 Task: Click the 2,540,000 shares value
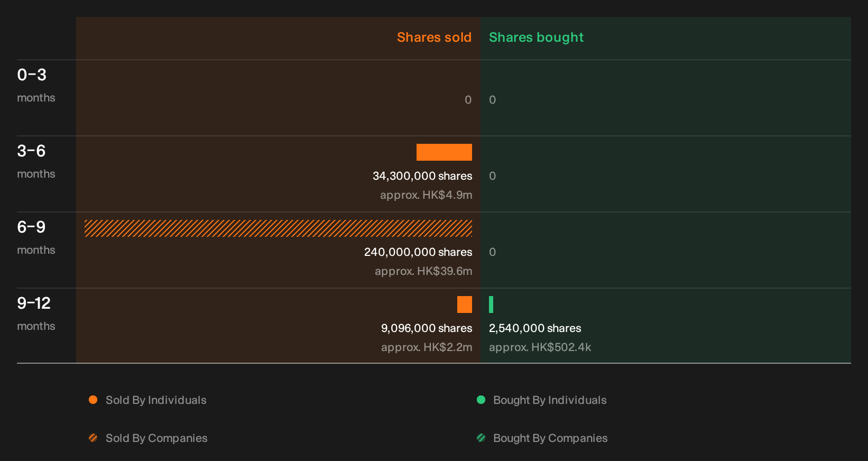(535, 328)
